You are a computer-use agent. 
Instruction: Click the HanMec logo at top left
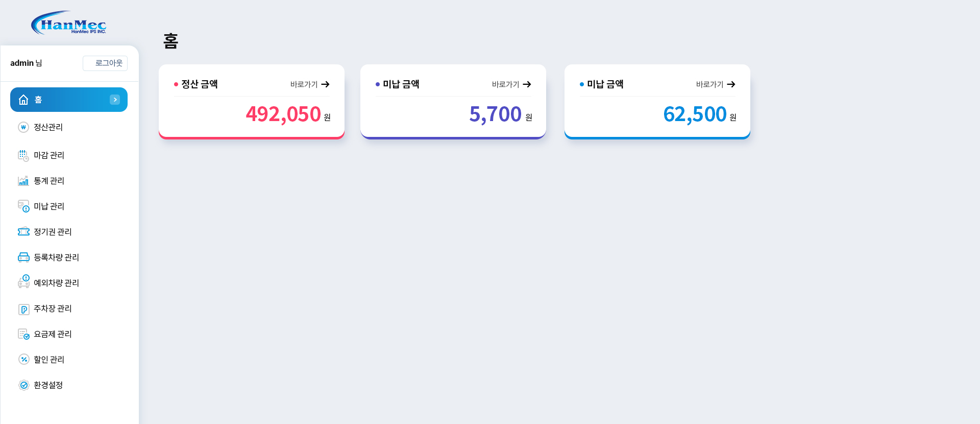point(69,22)
